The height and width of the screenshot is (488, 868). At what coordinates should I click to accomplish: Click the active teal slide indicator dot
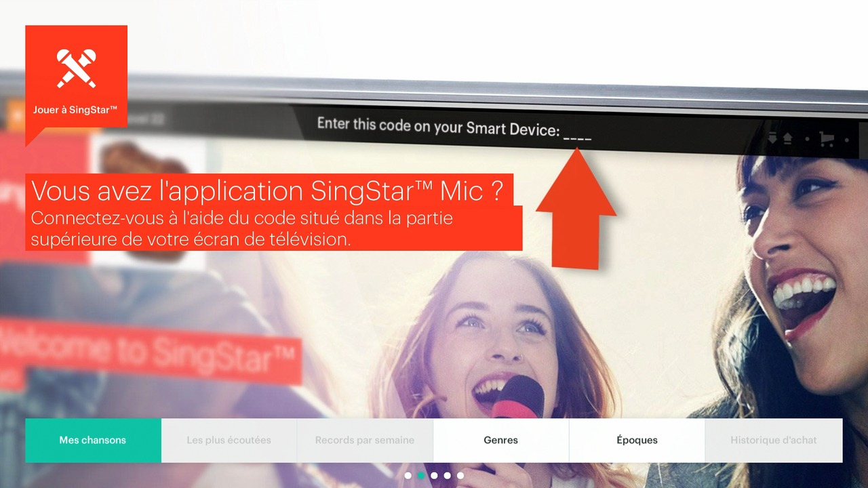pyautogui.click(x=421, y=476)
